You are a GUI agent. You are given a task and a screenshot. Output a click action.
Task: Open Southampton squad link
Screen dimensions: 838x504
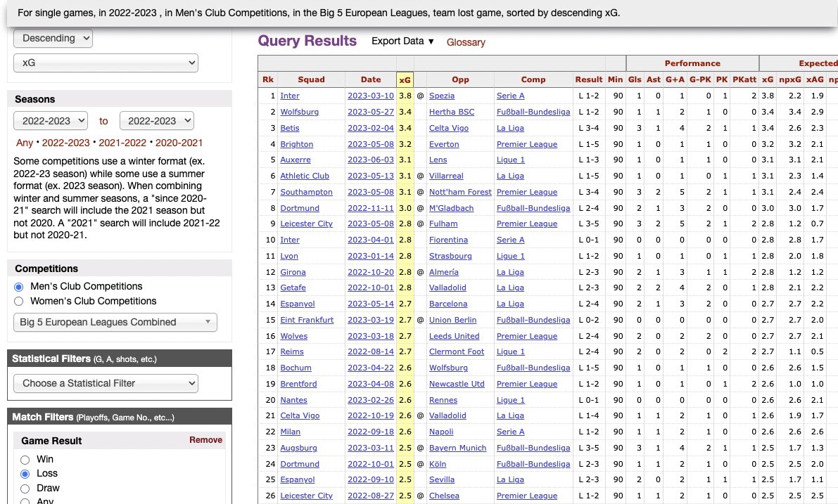click(306, 192)
